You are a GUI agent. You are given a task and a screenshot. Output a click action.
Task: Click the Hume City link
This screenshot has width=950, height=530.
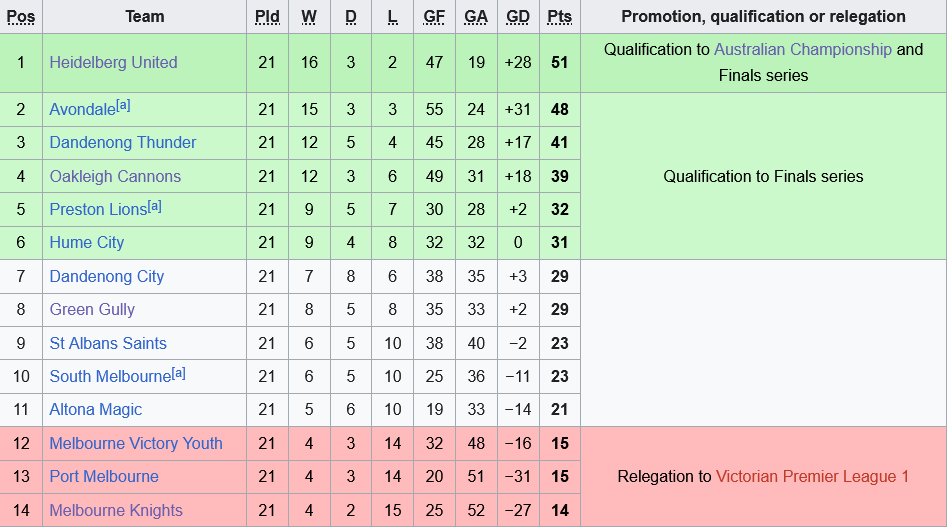click(x=87, y=242)
